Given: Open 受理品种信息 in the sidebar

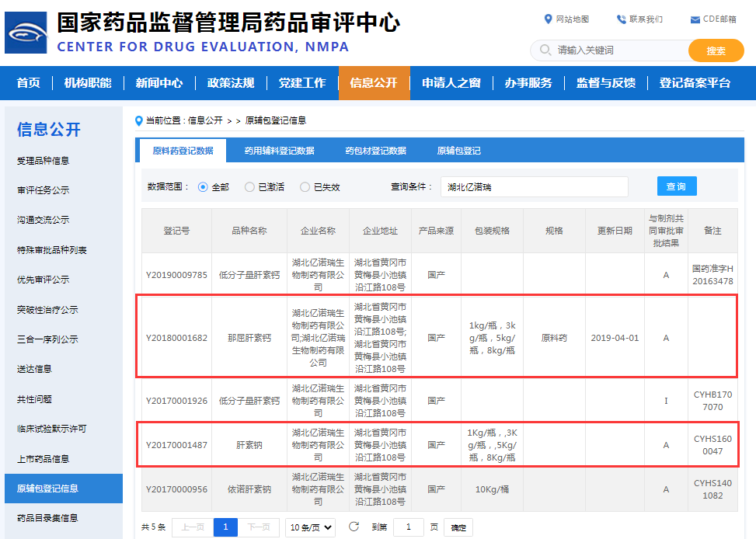Looking at the screenshot, I should 44,161.
